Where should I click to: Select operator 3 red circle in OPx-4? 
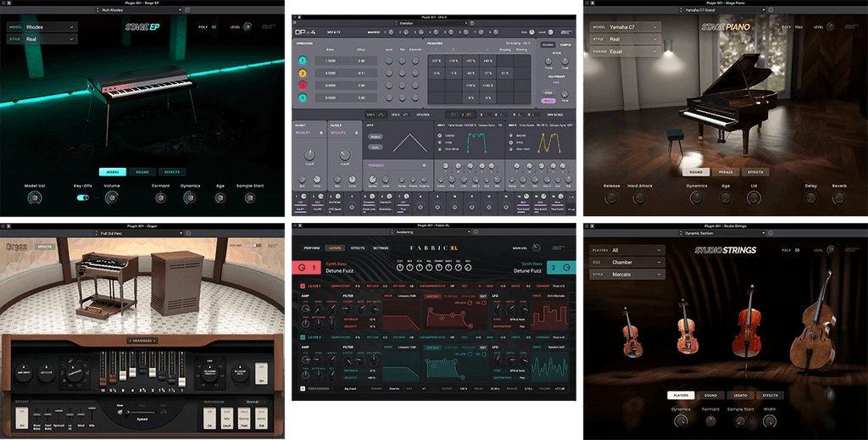click(x=303, y=86)
